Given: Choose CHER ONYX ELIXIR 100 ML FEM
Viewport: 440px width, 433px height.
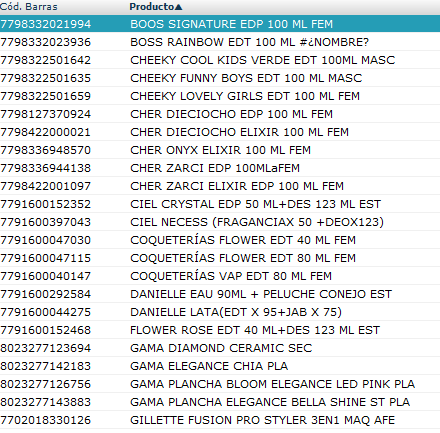Looking at the screenshot, I should coord(220,150).
